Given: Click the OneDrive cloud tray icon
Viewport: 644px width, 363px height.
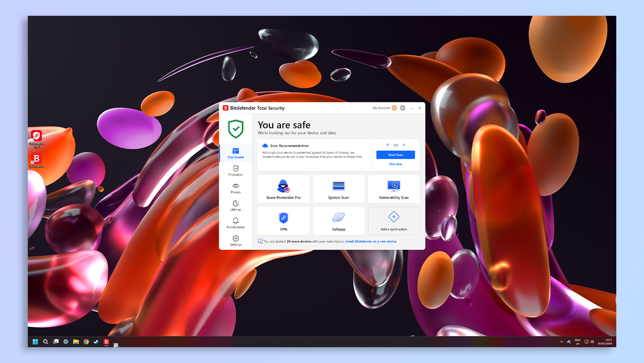Looking at the screenshot, I should 569,342.
